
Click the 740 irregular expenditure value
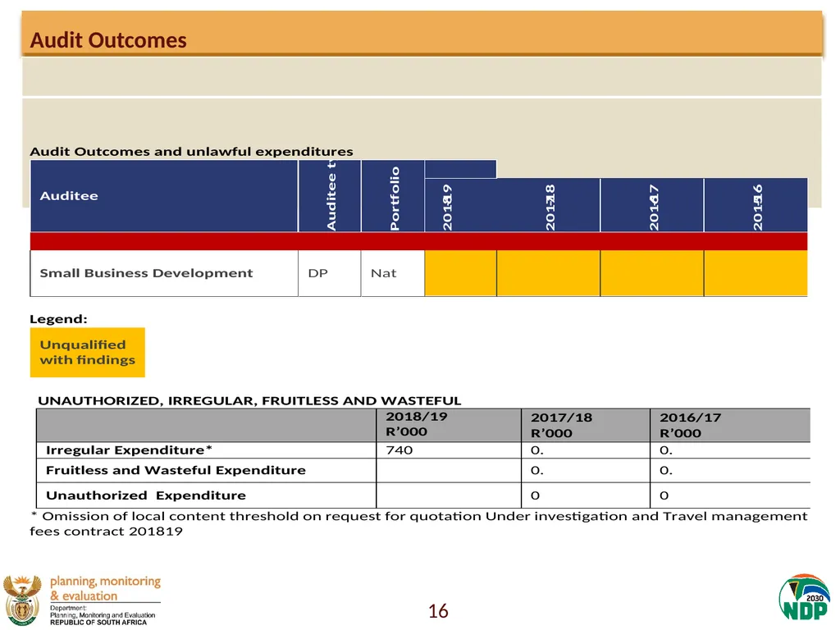tap(399, 450)
